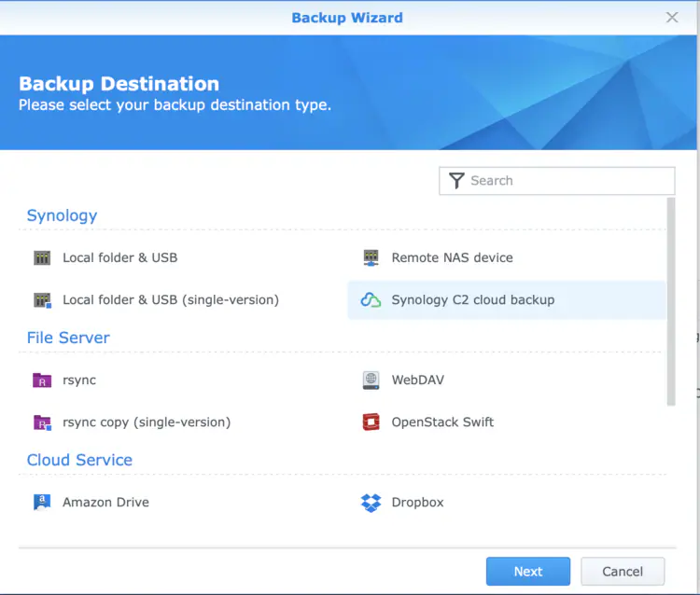Select 'rsync copy (single-version)' label
The height and width of the screenshot is (595, 700).
pos(147,422)
